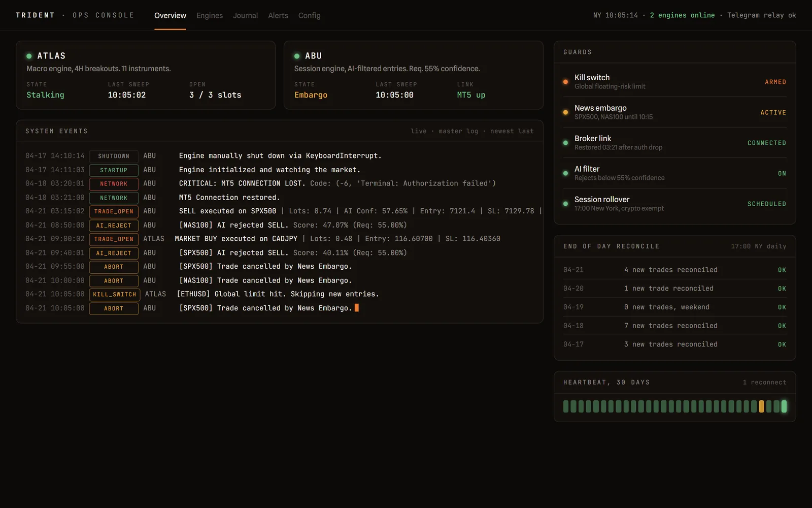Click the '3 / 3 slots' value
The width and height of the screenshot is (812, 508).
coord(215,95)
